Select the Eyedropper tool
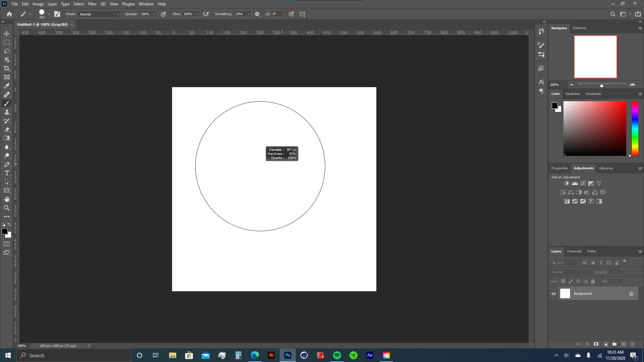 [x=7, y=86]
